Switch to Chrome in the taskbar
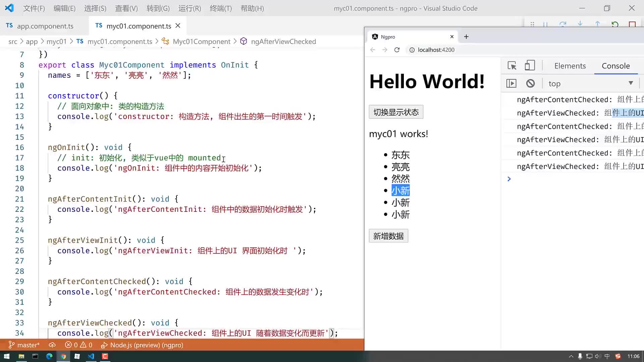This screenshot has width=644, height=362. click(x=63, y=356)
